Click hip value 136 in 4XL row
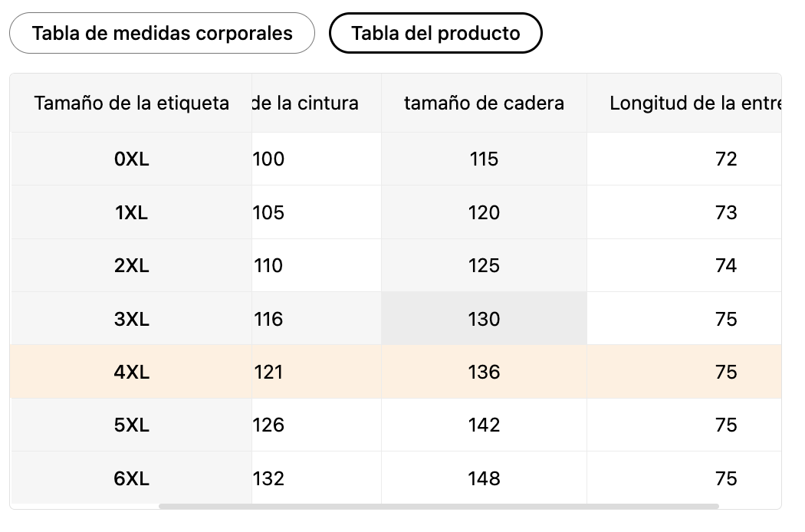Viewport: 805px width, 532px height. pyautogui.click(x=484, y=372)
